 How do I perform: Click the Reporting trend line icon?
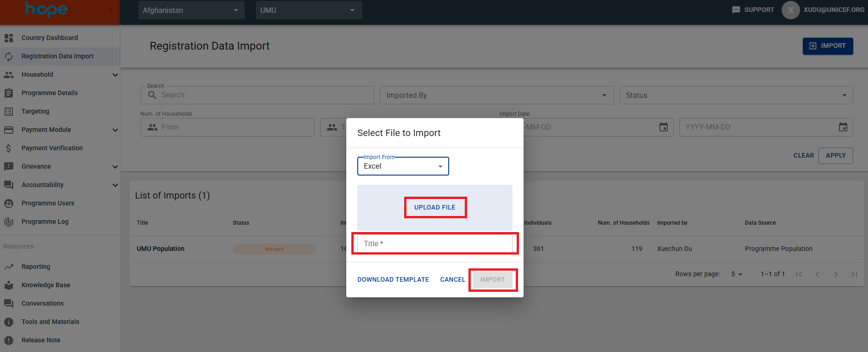[9, 267]
